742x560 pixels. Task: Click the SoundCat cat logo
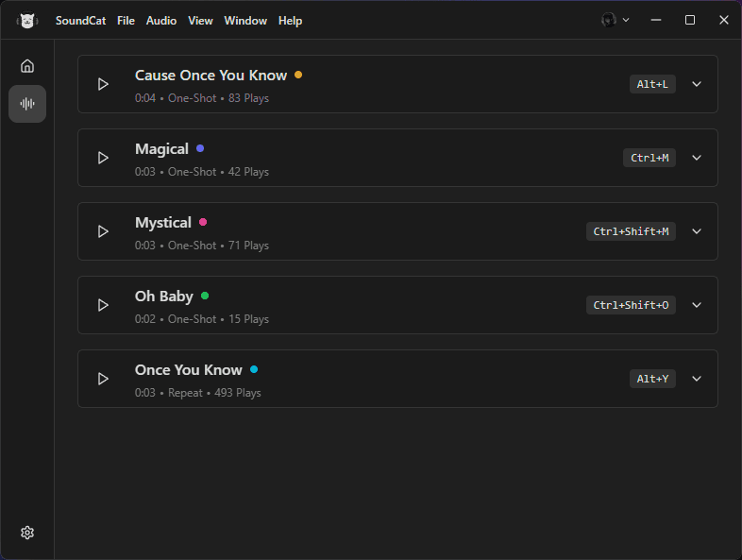[27, 21]
